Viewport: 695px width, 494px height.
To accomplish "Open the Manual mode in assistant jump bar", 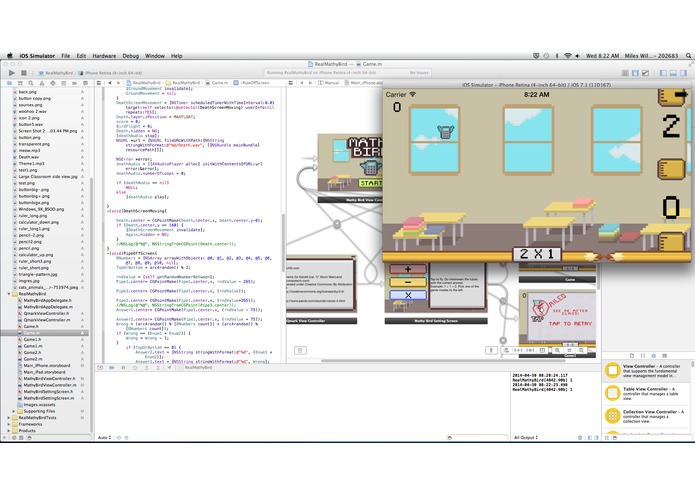I will point(328,83).
